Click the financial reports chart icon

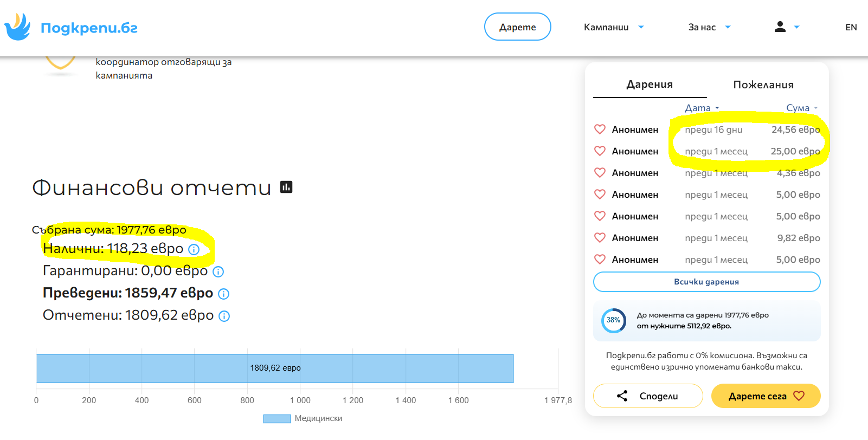(x=286, y=187)
